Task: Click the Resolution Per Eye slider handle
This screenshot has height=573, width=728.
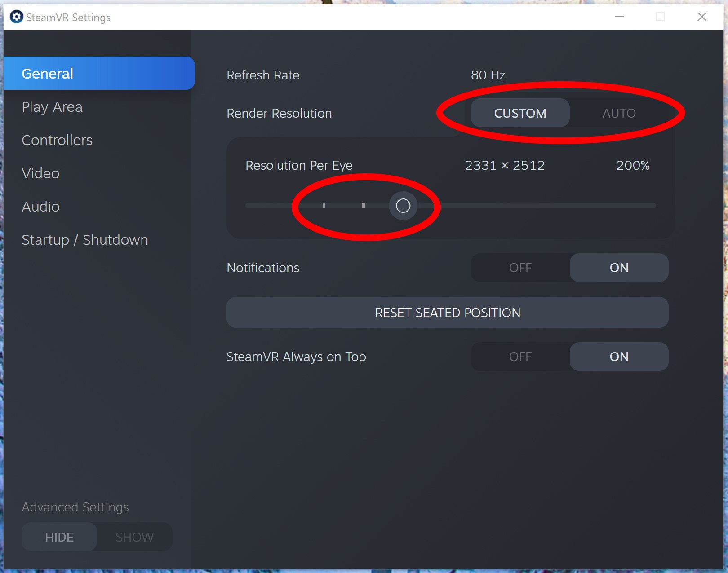Action: click(403, 206)
